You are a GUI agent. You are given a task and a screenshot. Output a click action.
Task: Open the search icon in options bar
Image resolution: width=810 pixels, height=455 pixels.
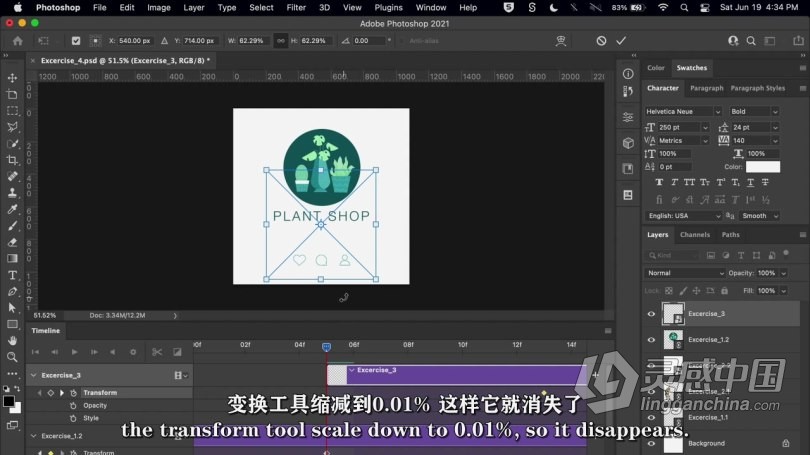[x=751, y=41]
